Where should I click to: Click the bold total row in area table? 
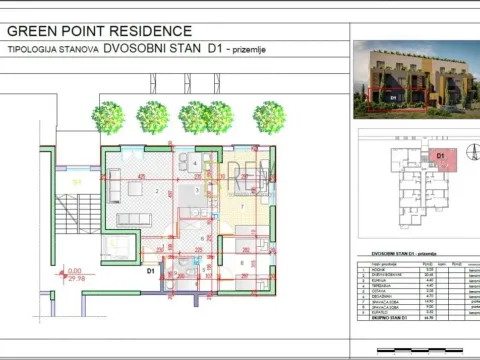coord(418,318)
